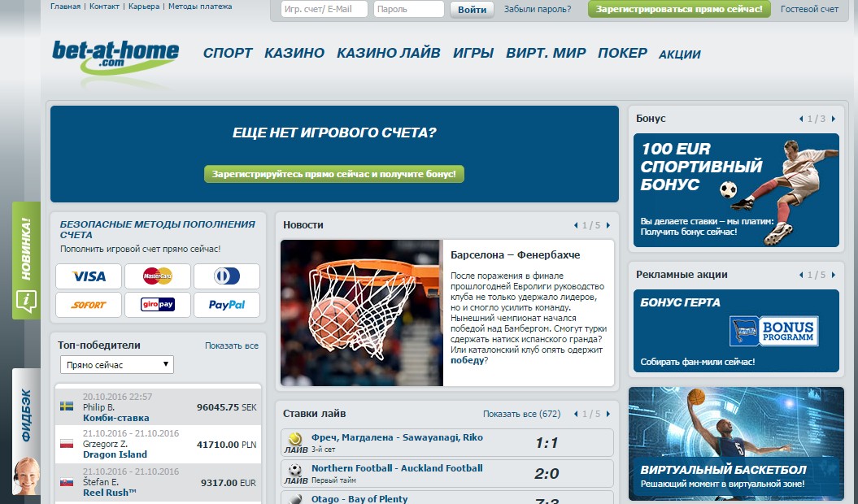Open the ВИРТ. МИР menu
Image resolution: width=858 pixels, height=504 pixels.
(546, 53)
